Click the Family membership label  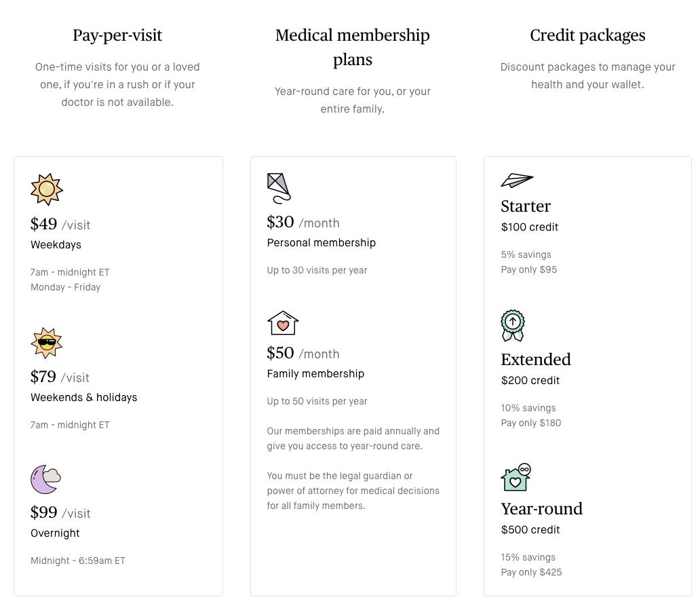(x=315, y=374)
